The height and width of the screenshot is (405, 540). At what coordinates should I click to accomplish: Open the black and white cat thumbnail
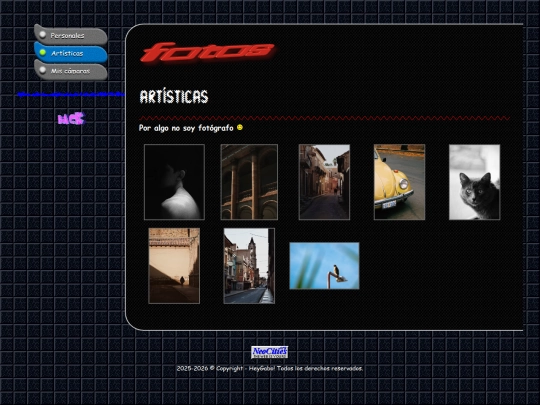pos(474,182)
